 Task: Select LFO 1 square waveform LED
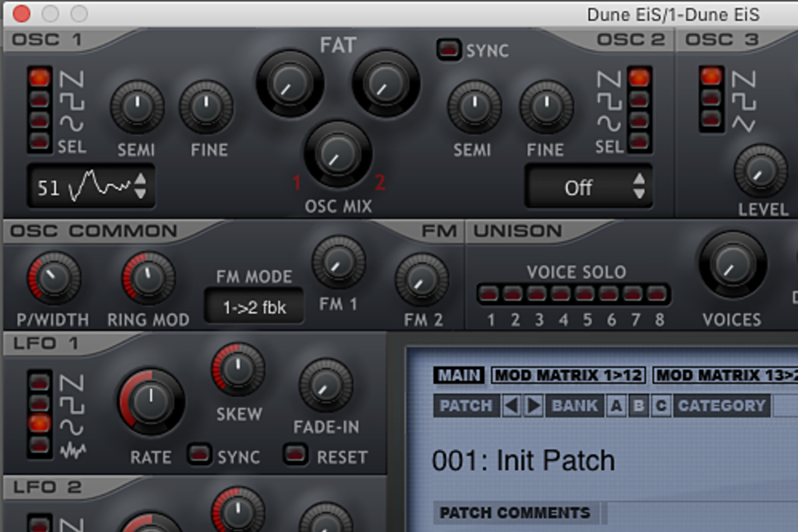point(40,402)
